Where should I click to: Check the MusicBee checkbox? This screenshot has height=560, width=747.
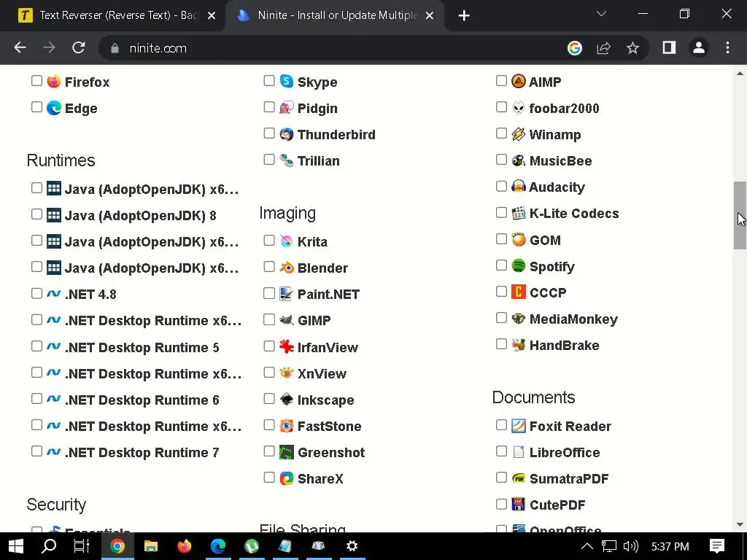pos(501,160)
